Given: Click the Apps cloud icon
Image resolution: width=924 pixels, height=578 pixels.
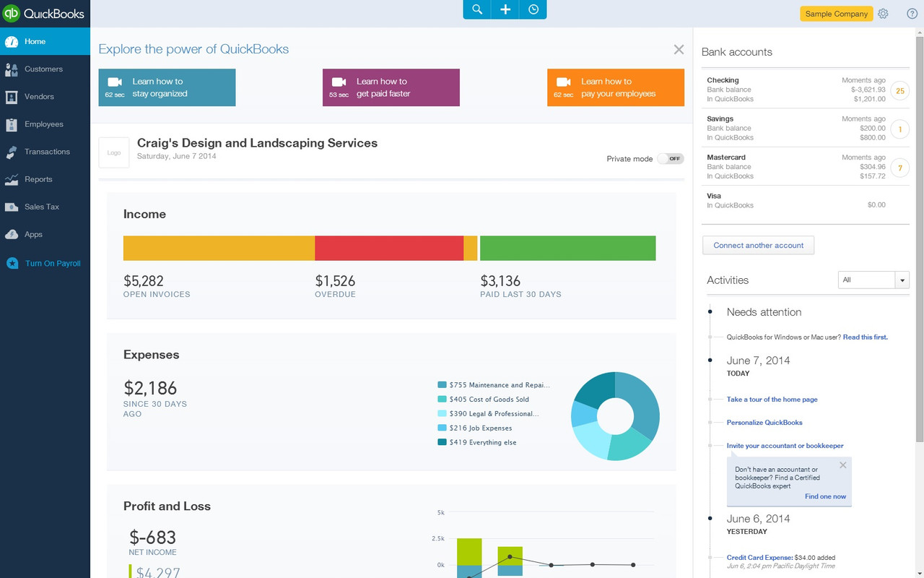Looking at the screenshot, I should tap(12, 234).
